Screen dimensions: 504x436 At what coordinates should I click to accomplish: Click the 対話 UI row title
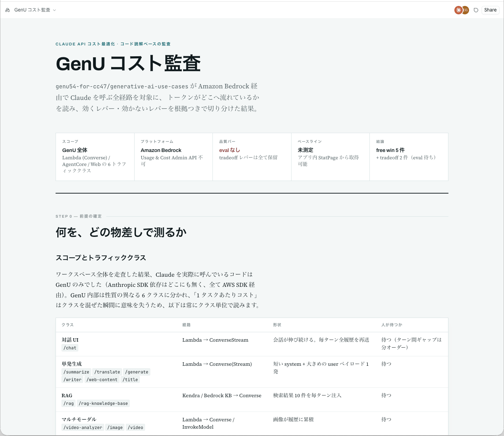coord(70,340)
